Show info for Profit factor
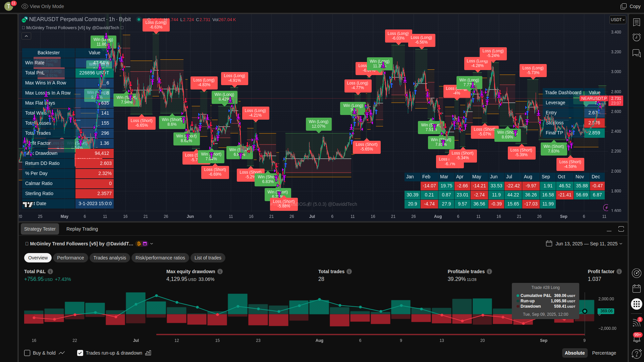 (x=619, y=271)
